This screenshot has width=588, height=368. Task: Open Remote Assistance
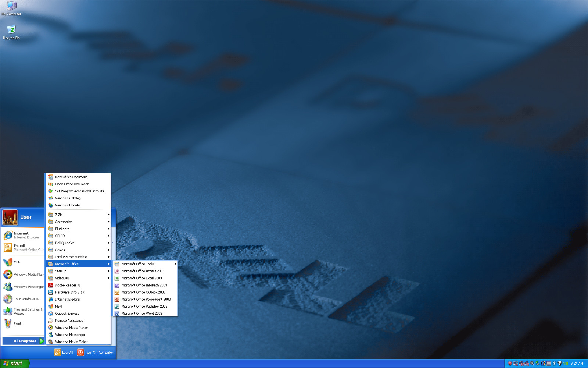(x=79, y=321)
